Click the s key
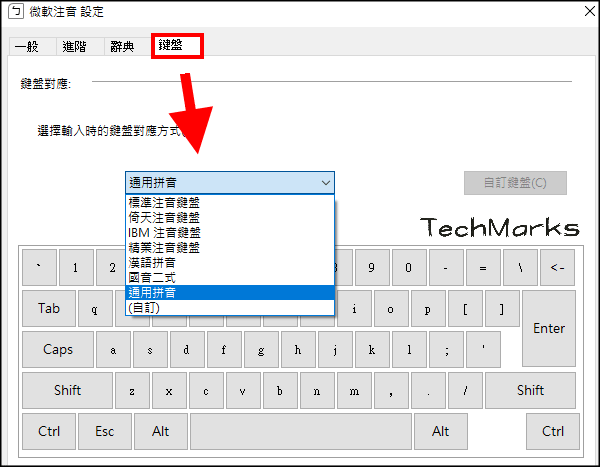Viewport: 600px width, 467px height. pyautogui.click(x=150, y=349)
